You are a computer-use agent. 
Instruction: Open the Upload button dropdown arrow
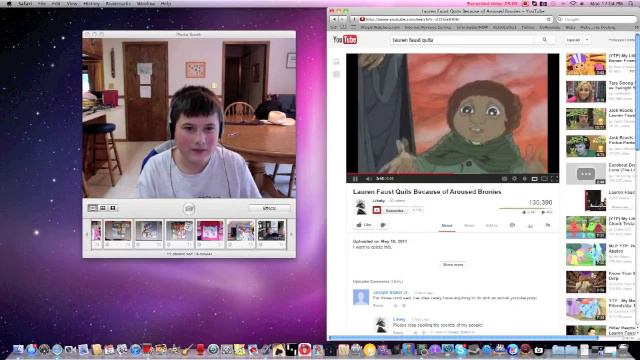pos(587,40)
